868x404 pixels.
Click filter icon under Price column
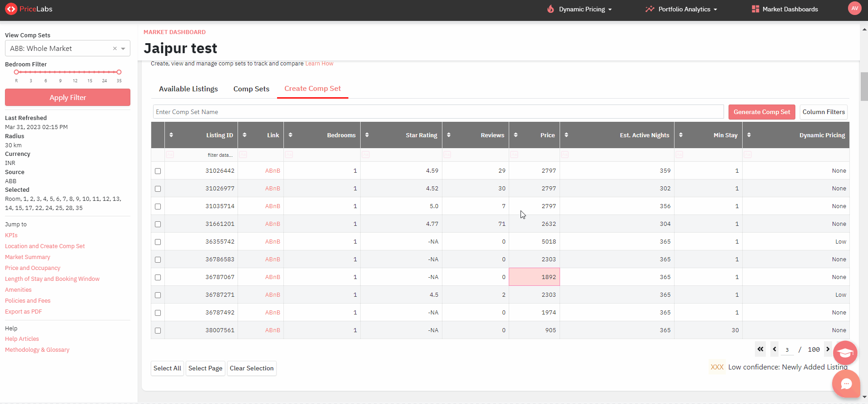(514, 155)
